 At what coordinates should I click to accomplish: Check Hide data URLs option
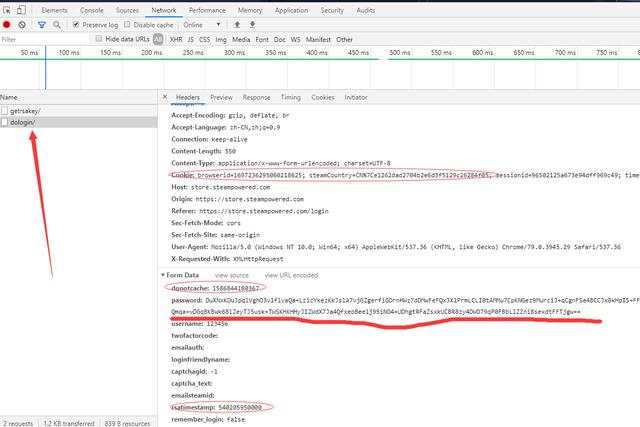[98, 39]
